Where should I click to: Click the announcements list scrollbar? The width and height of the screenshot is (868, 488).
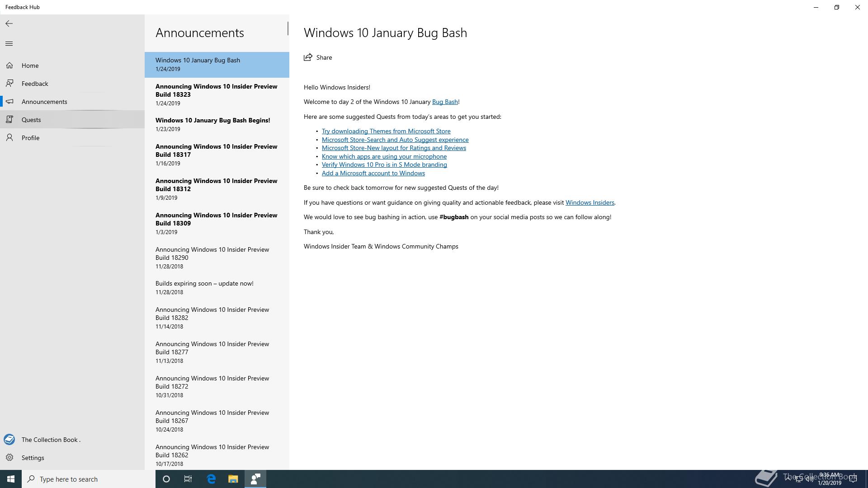pos(288,28)
